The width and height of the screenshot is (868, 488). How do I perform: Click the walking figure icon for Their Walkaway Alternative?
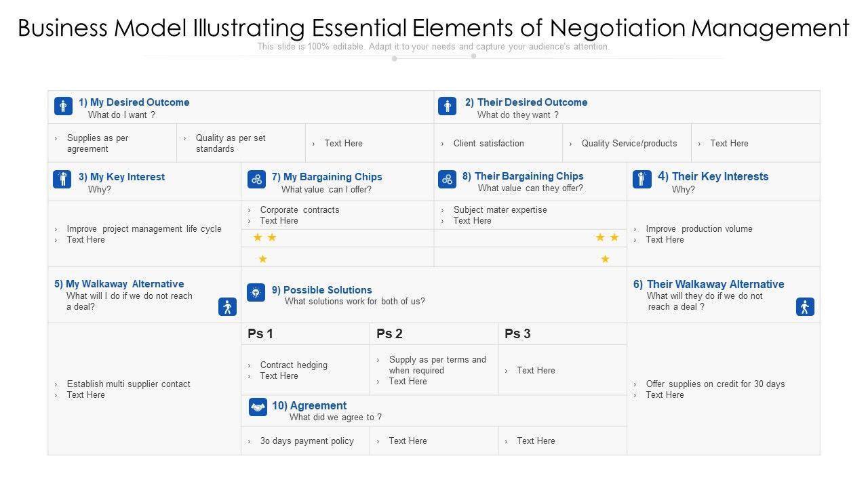805,307
